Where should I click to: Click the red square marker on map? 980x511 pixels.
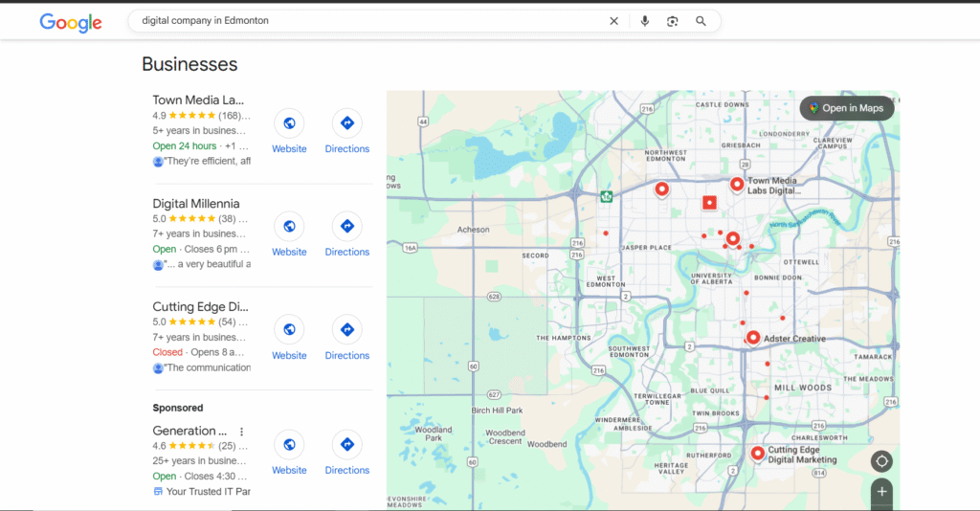tap(709, 203)
